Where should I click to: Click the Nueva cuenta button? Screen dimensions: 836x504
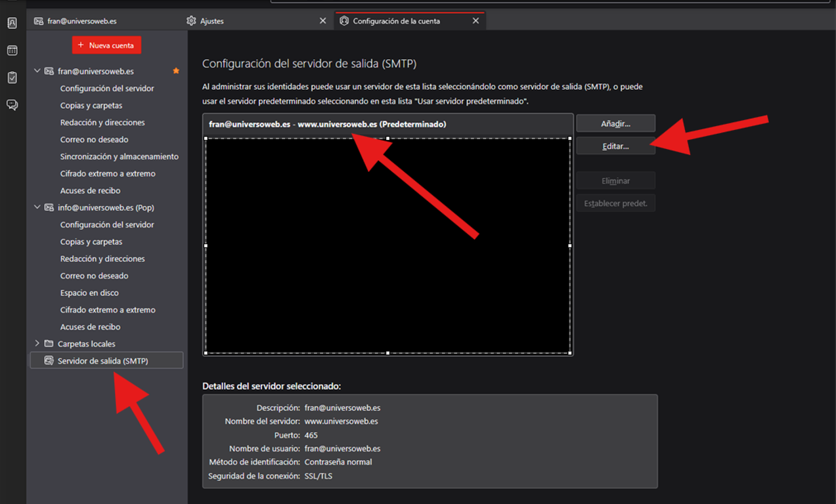point(106,45)
